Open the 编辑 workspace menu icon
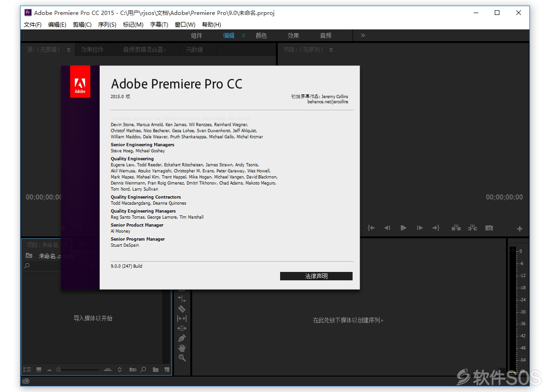This screenshot has width=549, height=392. tap(244, 36)
